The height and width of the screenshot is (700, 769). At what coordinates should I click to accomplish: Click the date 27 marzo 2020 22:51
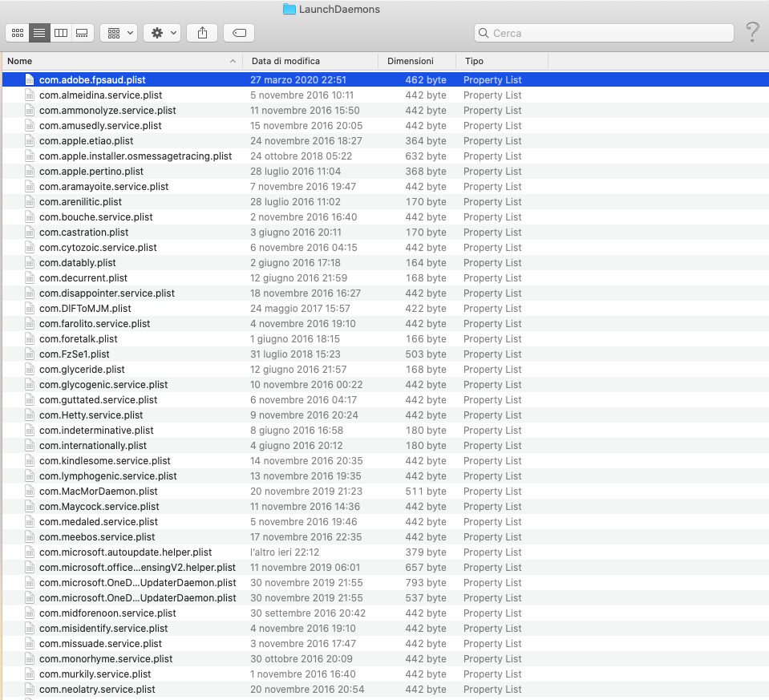(x=298, y=79)
